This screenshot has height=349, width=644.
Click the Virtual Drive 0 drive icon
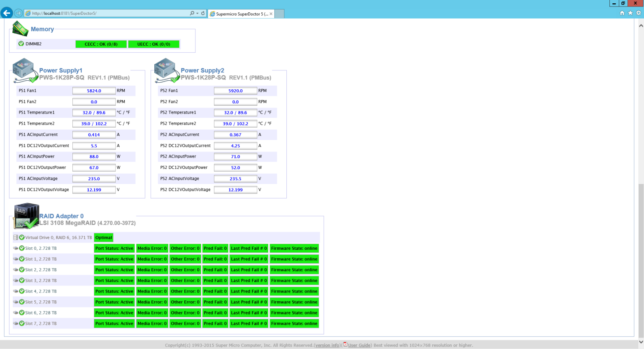click(16, 237)
